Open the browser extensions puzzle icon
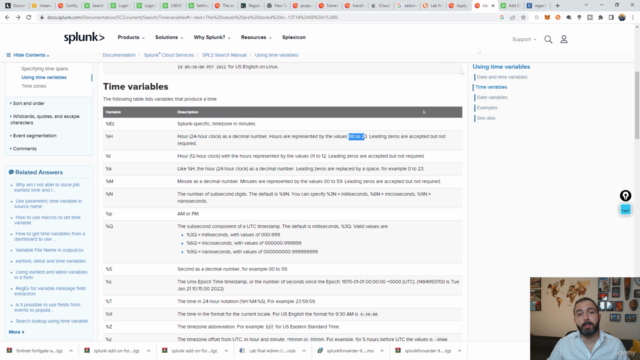This screenshot has height=360, width=640. tap(600, 18)
